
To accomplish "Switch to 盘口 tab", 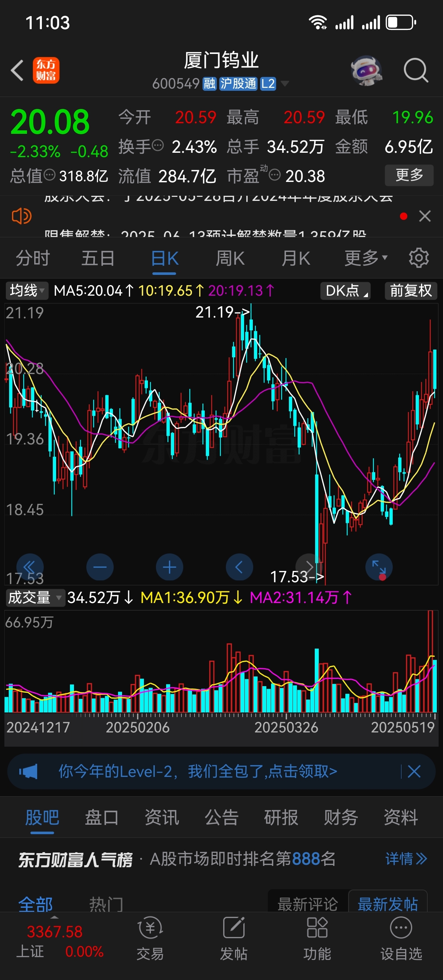I will click(102, 817).
